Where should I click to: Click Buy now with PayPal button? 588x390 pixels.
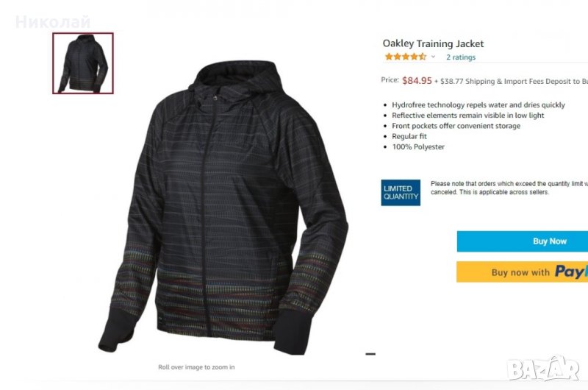(x=523, y=272)
